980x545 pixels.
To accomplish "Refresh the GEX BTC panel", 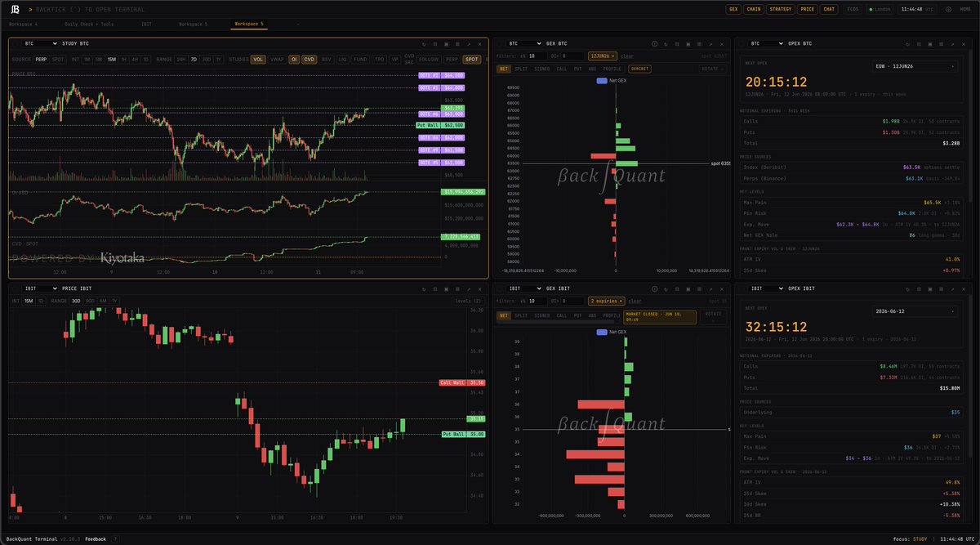I will pyautogui.click(x=666, y=44).
